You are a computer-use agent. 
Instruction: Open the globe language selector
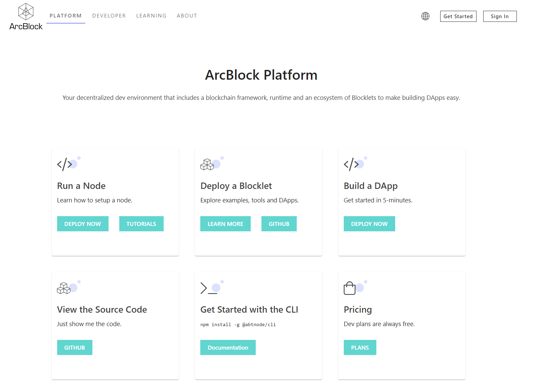(x=425, y=16)
